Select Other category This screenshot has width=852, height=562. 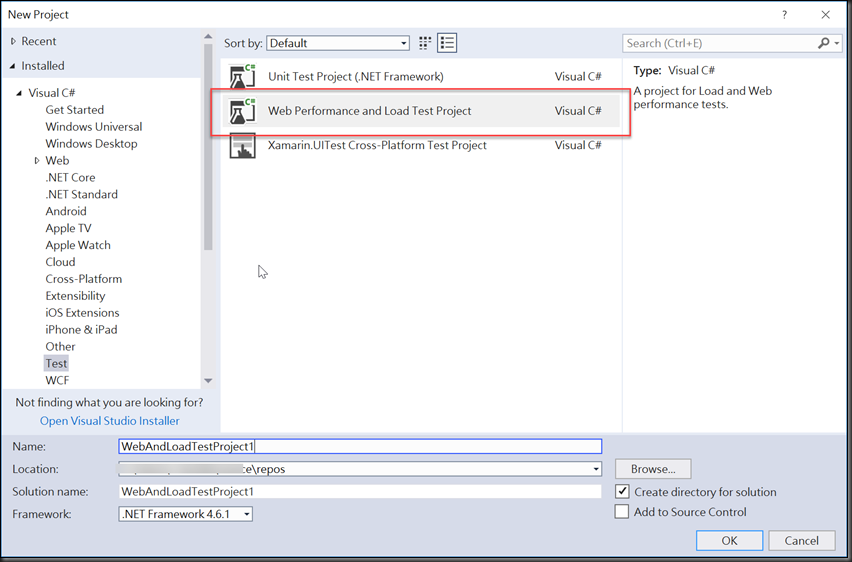point(60,346)
